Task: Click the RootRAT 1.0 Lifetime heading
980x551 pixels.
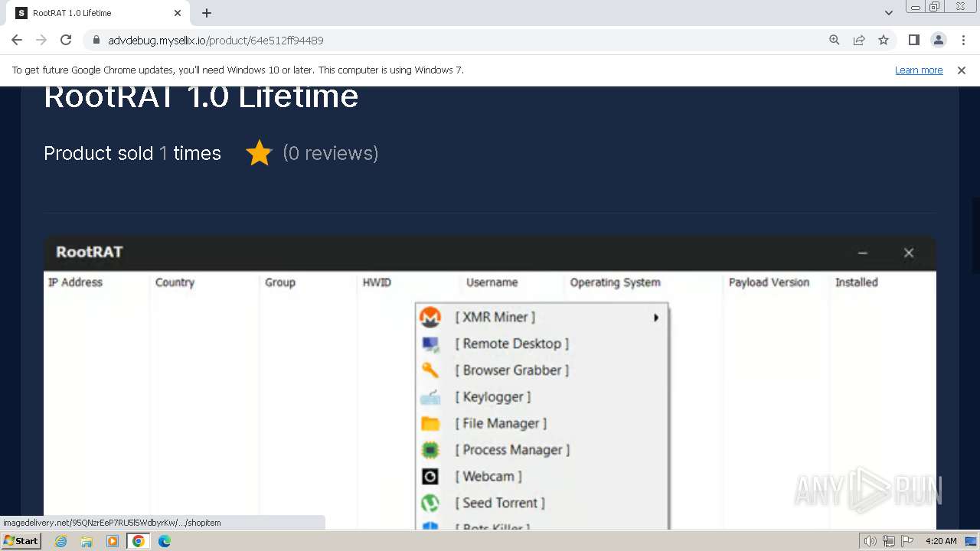Action: click(201, 97)
